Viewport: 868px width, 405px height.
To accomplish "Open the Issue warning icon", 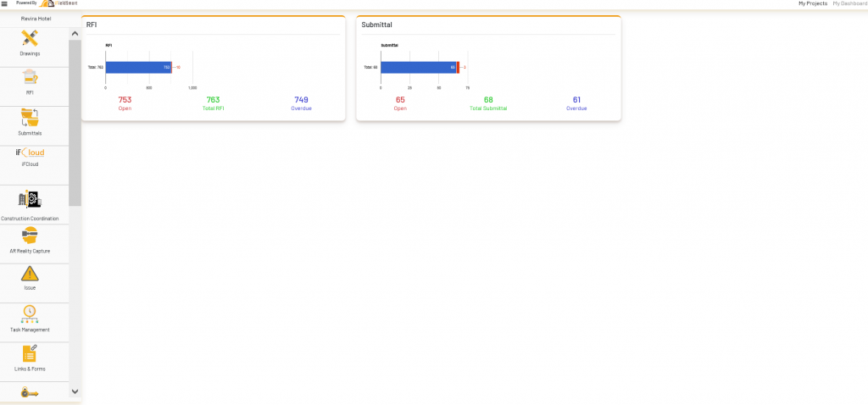I will click(x=30, y=274).
